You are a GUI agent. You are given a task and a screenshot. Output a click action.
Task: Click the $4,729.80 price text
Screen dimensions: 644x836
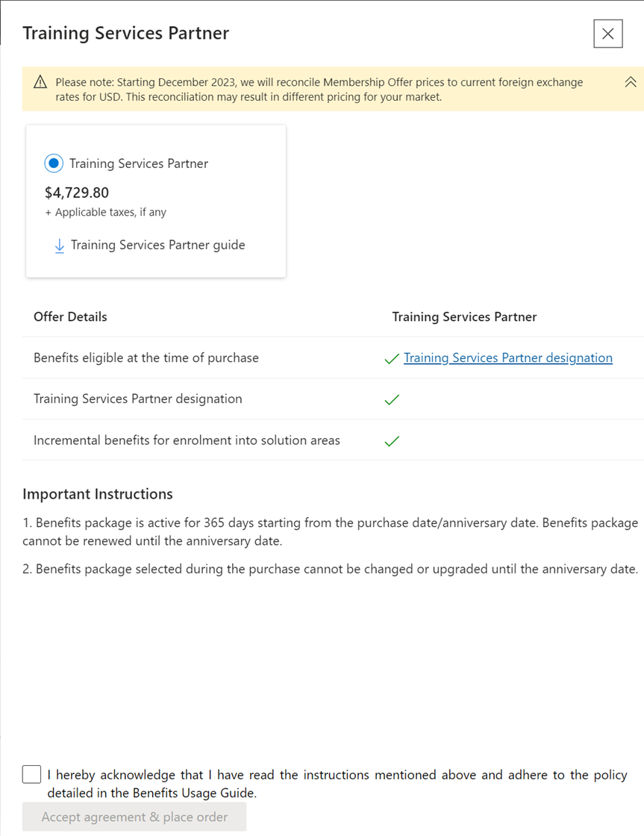click(x=77, y=193)
